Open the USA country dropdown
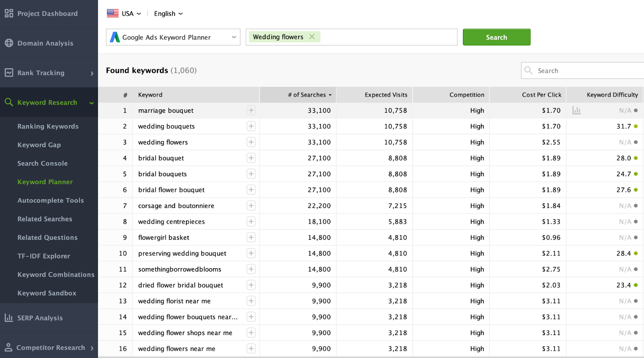The width and height of the screenshot is (644, 358). (124, 14)
